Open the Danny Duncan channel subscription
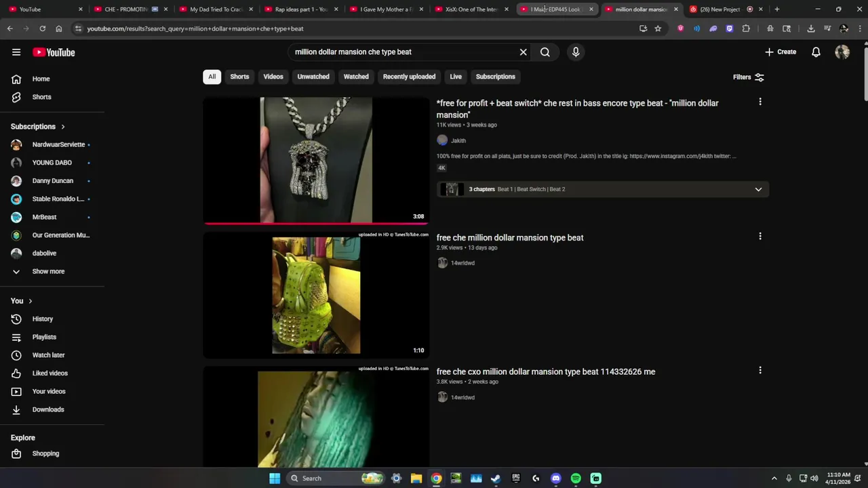868x488 pixels. point(52,181)
